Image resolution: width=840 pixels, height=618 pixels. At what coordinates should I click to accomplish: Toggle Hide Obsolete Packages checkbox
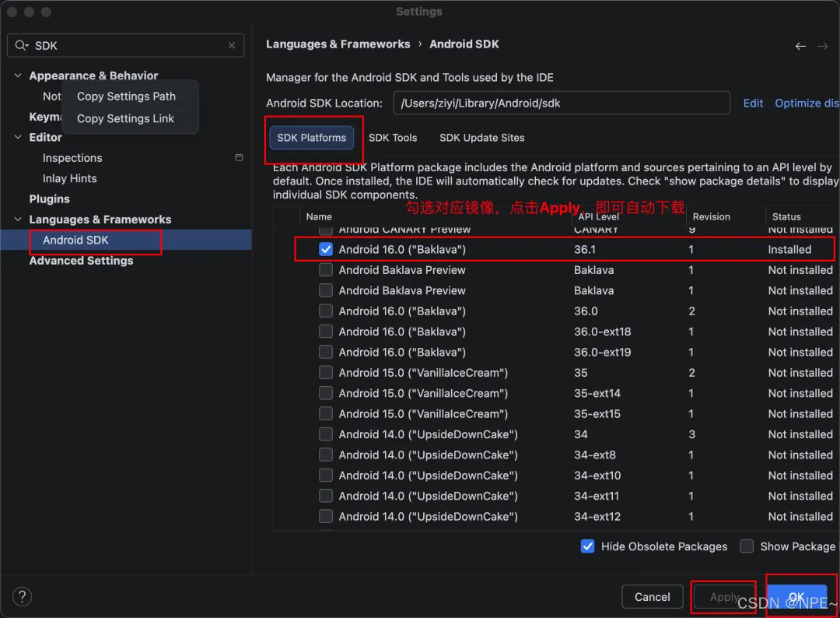(x=588, y=546)
